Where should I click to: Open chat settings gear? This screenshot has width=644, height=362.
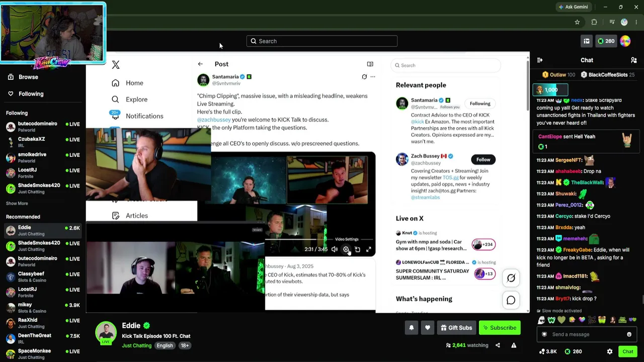(x=610, y=351)
